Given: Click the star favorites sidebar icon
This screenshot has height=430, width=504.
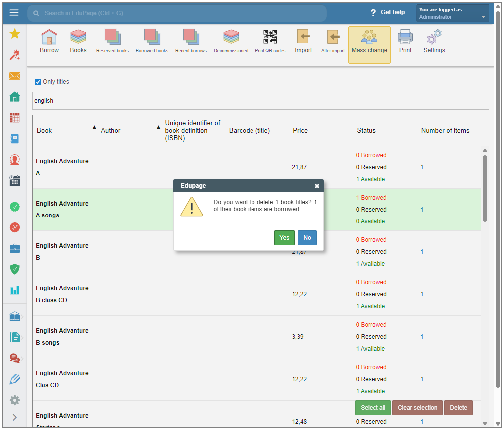Looking at the screenshot, I should point(15,34).
